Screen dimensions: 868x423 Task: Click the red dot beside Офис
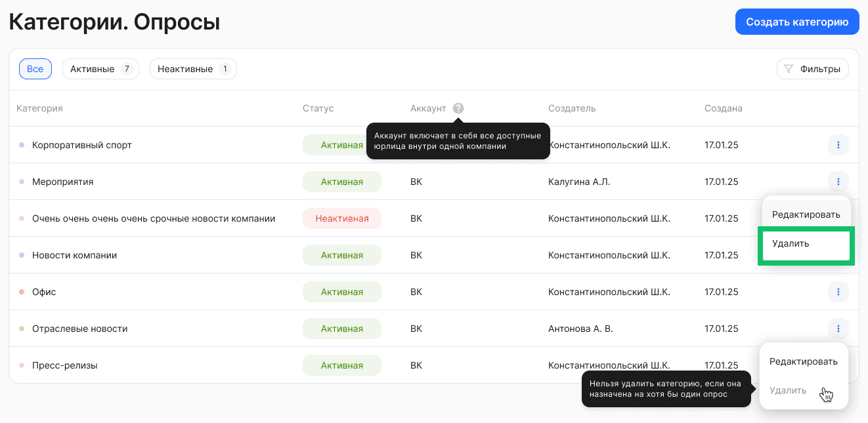(22, 292)
